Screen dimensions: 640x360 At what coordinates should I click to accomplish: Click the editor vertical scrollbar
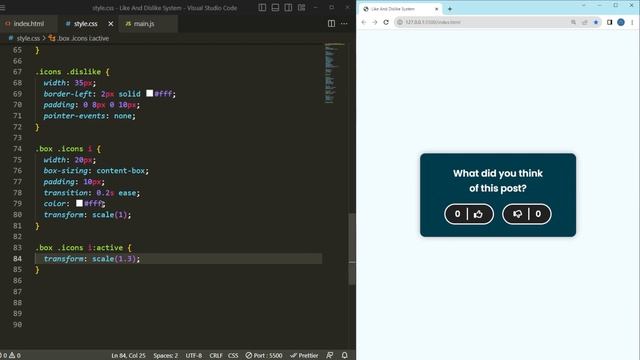coord(352,249)
